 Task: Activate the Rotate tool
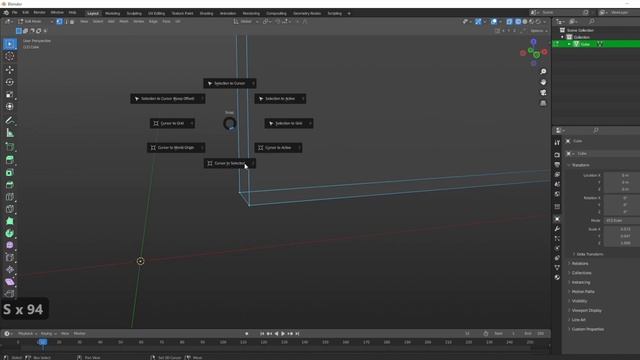point(9,82)
